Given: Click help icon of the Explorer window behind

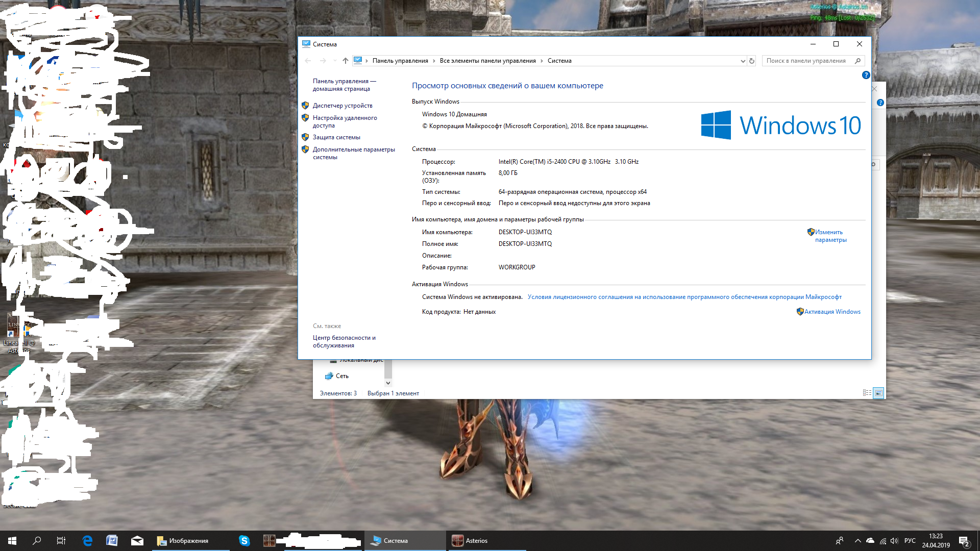Looking at the screenshot, I should click(x=880, y=103).
